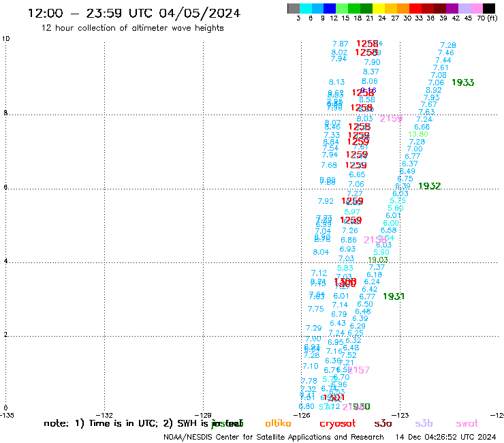This screenshot has width=504, height=443.
Task: Click the 8.13 wave height value
Action: [336, 82]
